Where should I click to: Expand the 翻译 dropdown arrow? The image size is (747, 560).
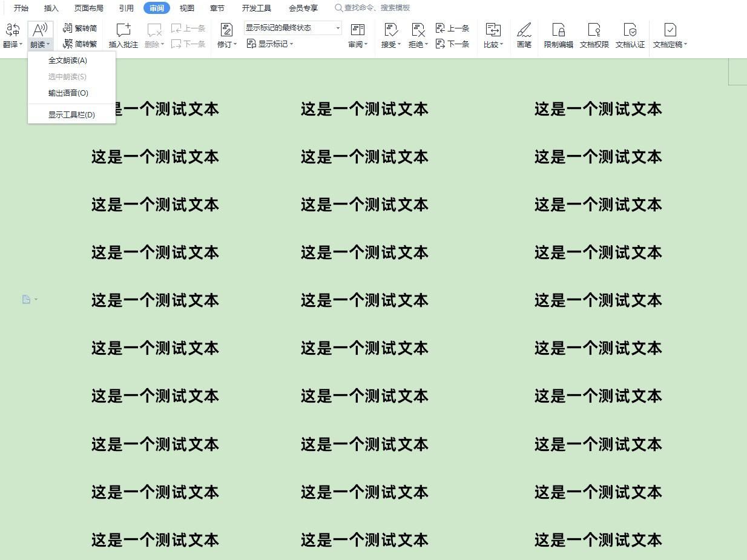tap(21, 45)
